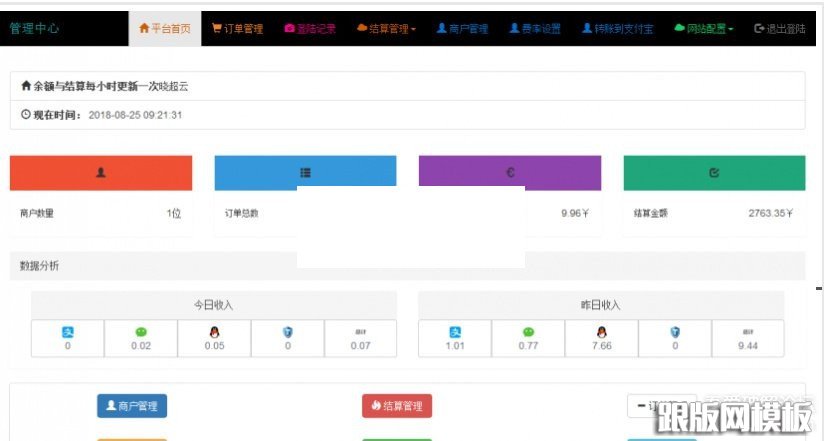Open the 订单管理 navigation tab
Viewport: 824px width, 441px height.
238,29
